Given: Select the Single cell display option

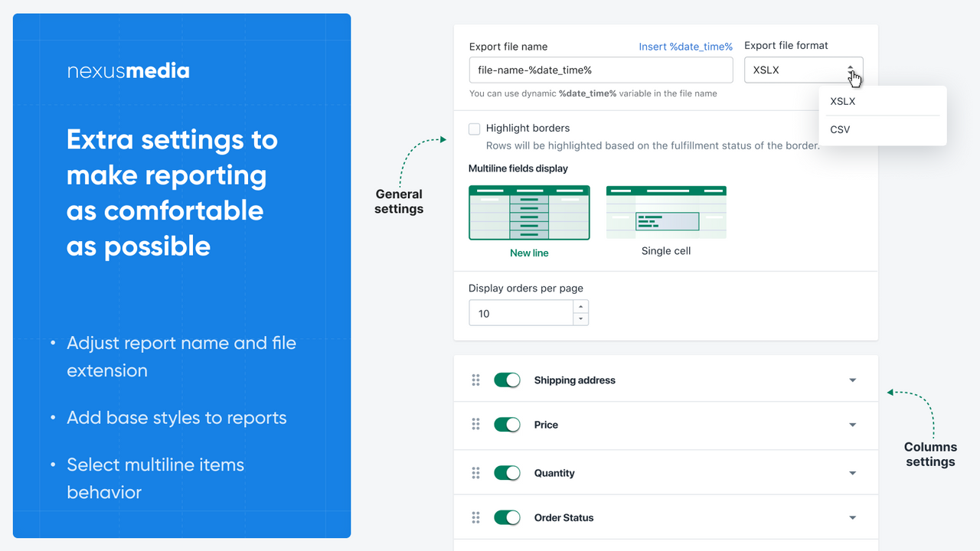Looking at the screenshot, I should (665, 212).
